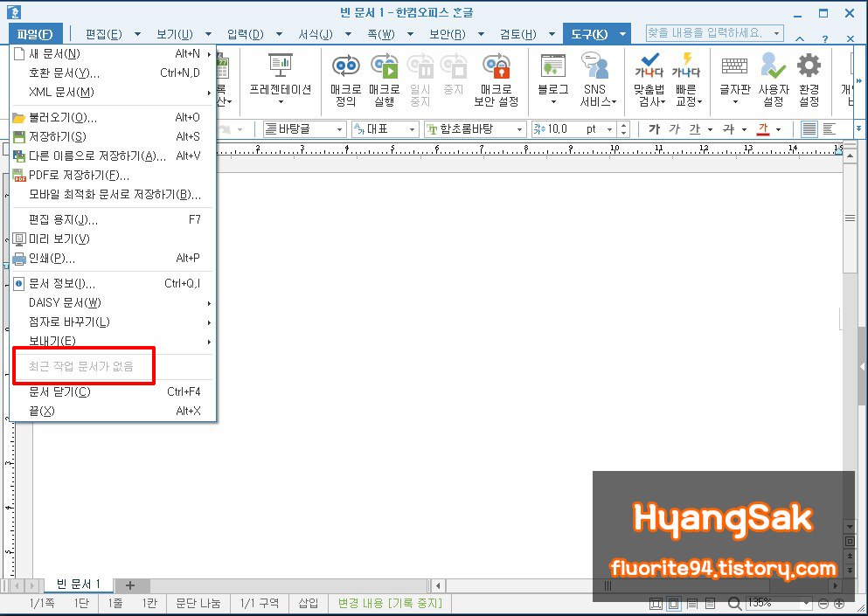Open 보안 menu tab
868x616 pixels.
(x=448, y=34)
